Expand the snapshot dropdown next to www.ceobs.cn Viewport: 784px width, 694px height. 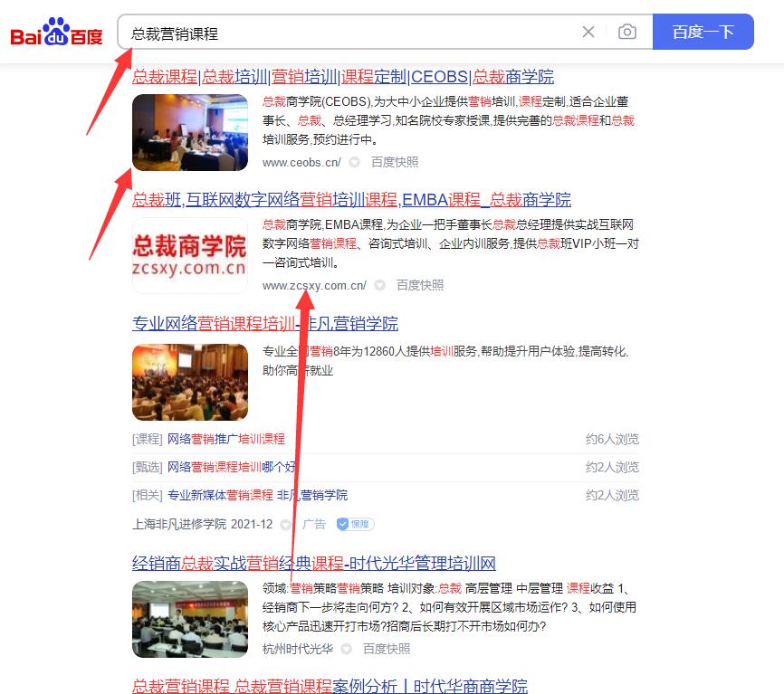click(x=354, y=161)
